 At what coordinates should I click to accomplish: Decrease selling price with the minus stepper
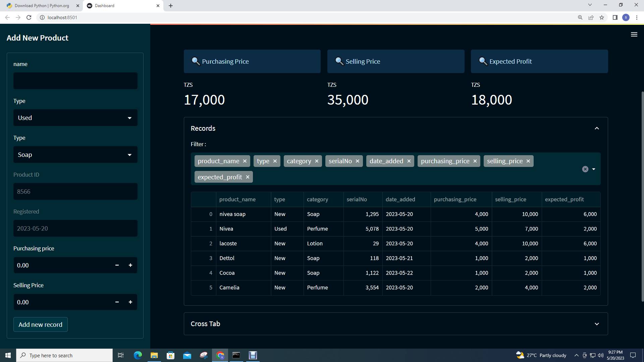[x=117, y=302]
